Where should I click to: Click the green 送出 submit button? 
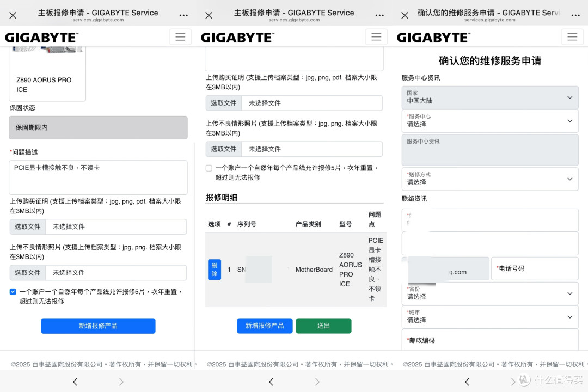coord(323,326)
